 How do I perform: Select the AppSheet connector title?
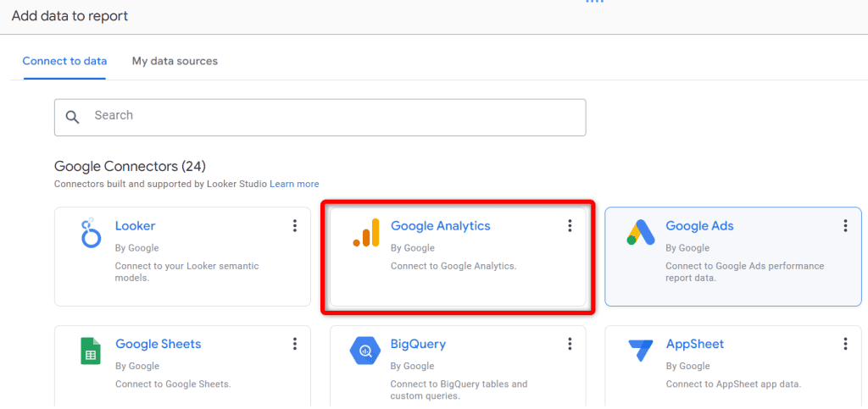695,344
